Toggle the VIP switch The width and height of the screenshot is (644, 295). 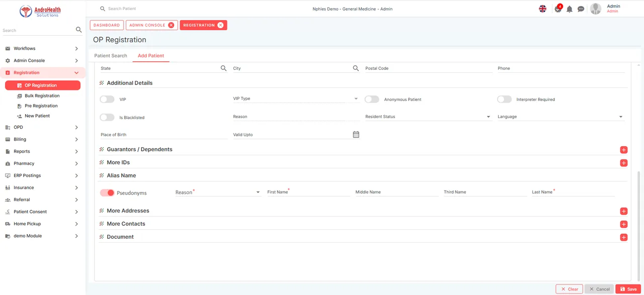pos(107,100)
